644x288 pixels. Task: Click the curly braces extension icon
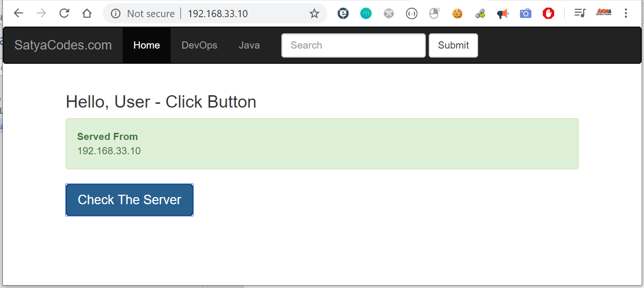point(412,14)
